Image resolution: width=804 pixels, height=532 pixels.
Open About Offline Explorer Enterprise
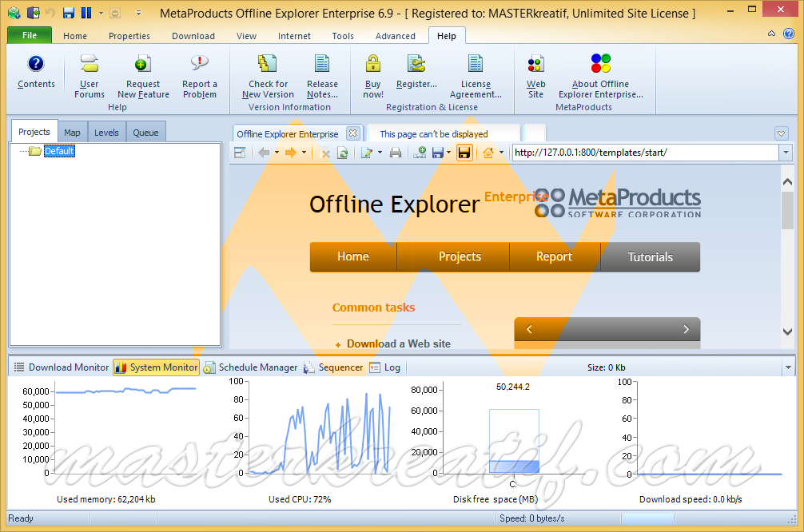point(600,76)
